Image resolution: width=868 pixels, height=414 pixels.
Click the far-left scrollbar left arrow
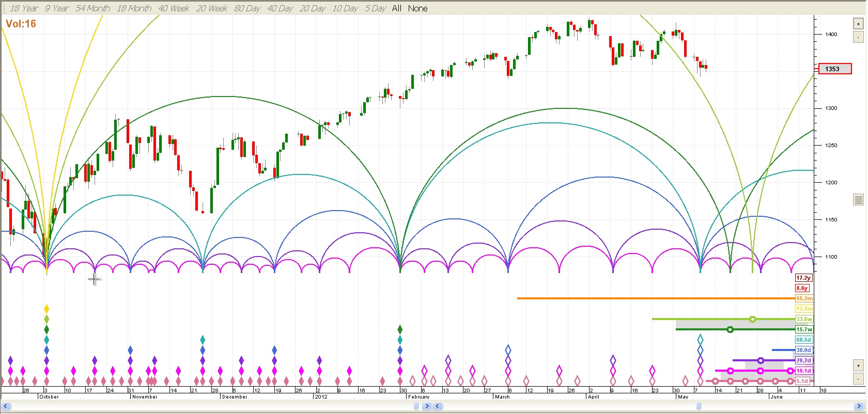6,406
